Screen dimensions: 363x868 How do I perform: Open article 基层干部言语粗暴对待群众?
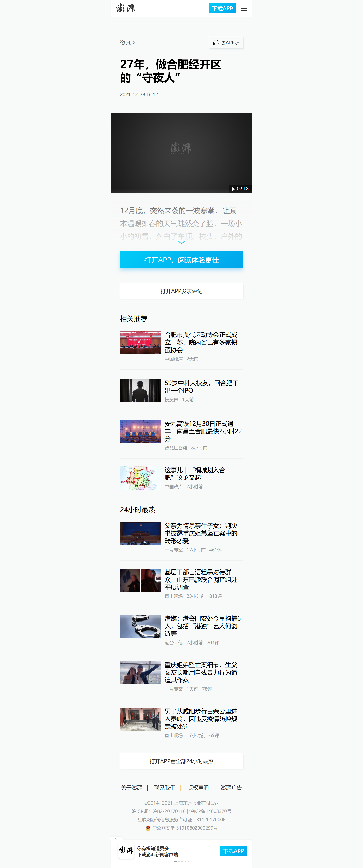[201, 579]
